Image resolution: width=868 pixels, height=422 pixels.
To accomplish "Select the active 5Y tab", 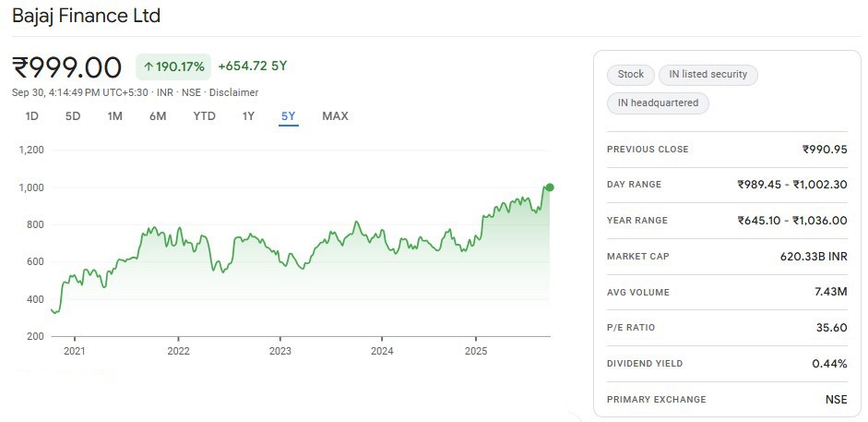I will tap(289, 116).
